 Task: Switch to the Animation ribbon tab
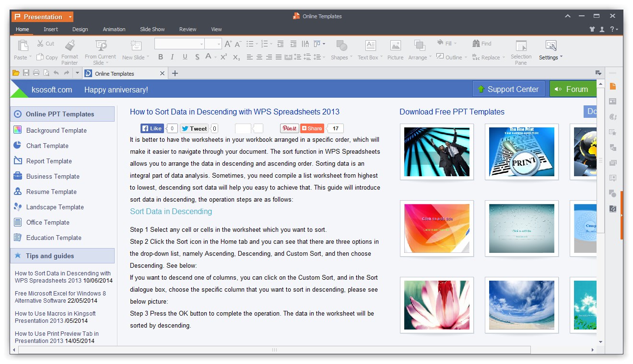pos(114,29)
